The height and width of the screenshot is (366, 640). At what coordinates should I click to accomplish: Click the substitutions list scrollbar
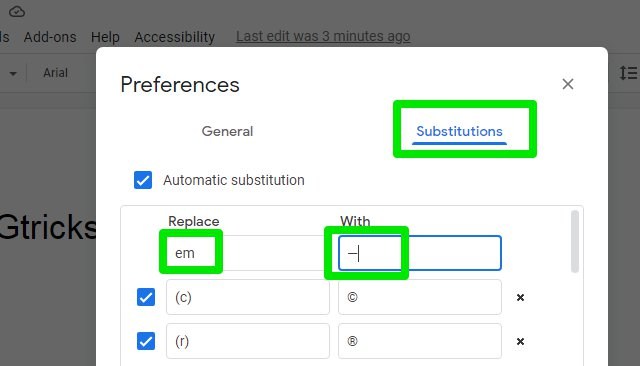click(x=575, y=241)
